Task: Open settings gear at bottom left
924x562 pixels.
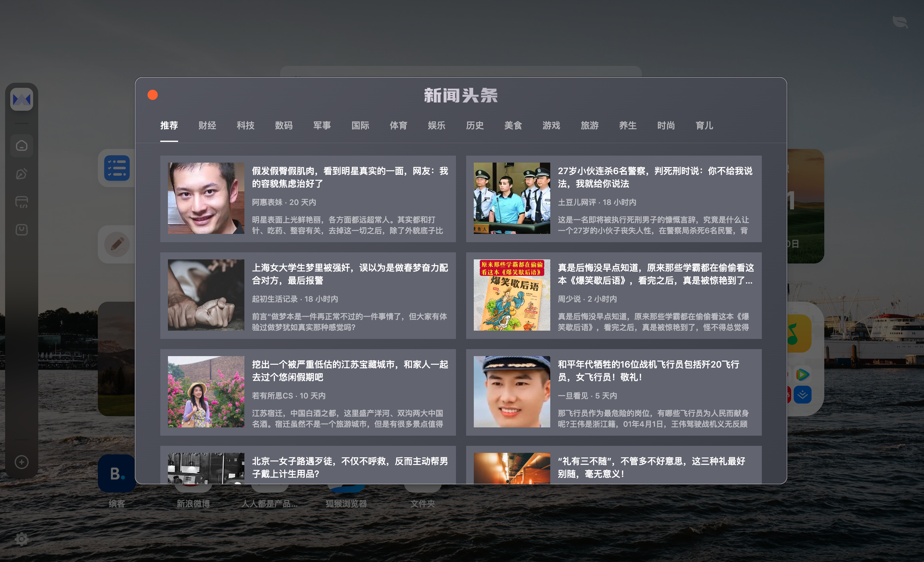Action: pos(21,539)
